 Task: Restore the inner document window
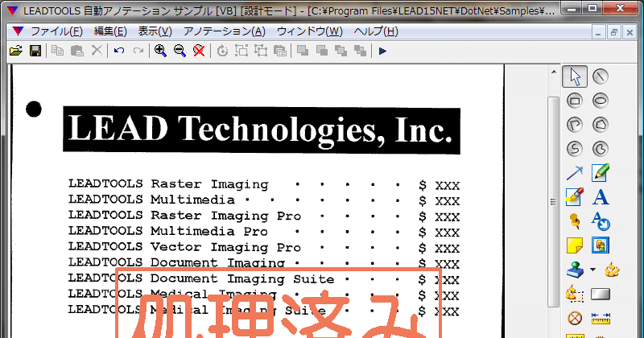[614, 32]
